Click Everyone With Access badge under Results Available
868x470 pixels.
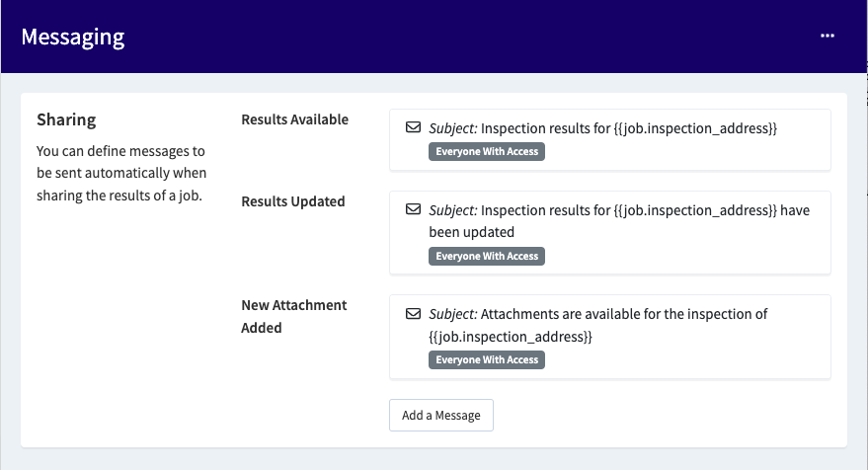point(487,152)
